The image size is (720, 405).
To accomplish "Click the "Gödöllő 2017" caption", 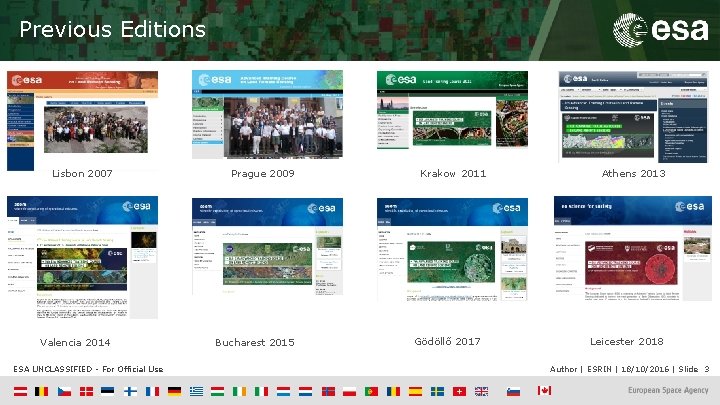I will click(447, 341).
